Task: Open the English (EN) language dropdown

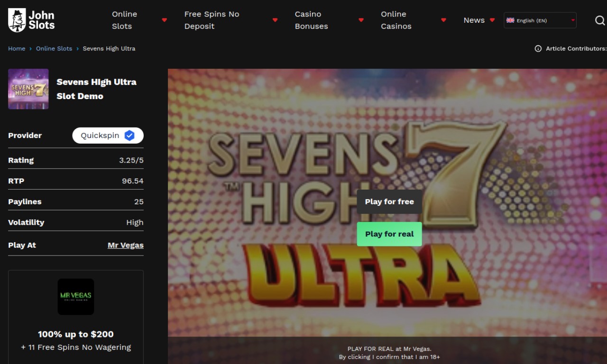Action: point(540,20)
